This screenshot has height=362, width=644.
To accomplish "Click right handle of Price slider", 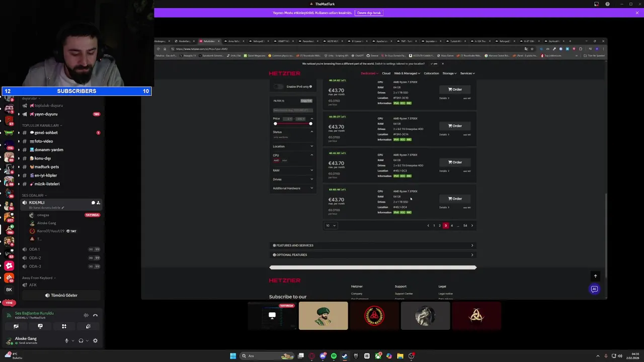I will (311, 124).
